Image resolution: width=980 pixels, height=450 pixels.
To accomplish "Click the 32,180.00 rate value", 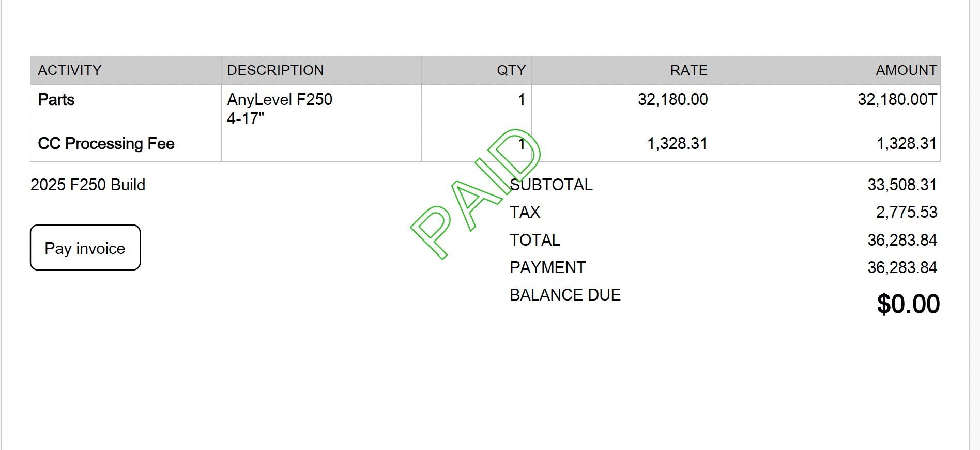I will [672, 99].
